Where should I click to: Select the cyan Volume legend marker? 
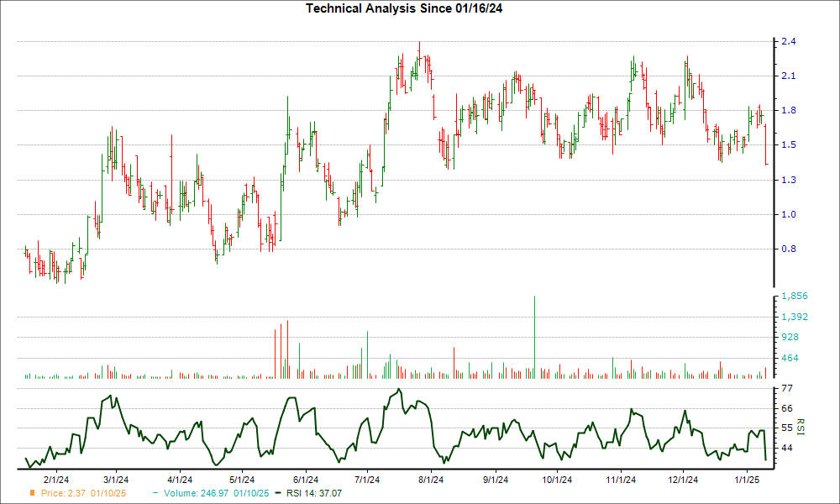tap(155, 494)
